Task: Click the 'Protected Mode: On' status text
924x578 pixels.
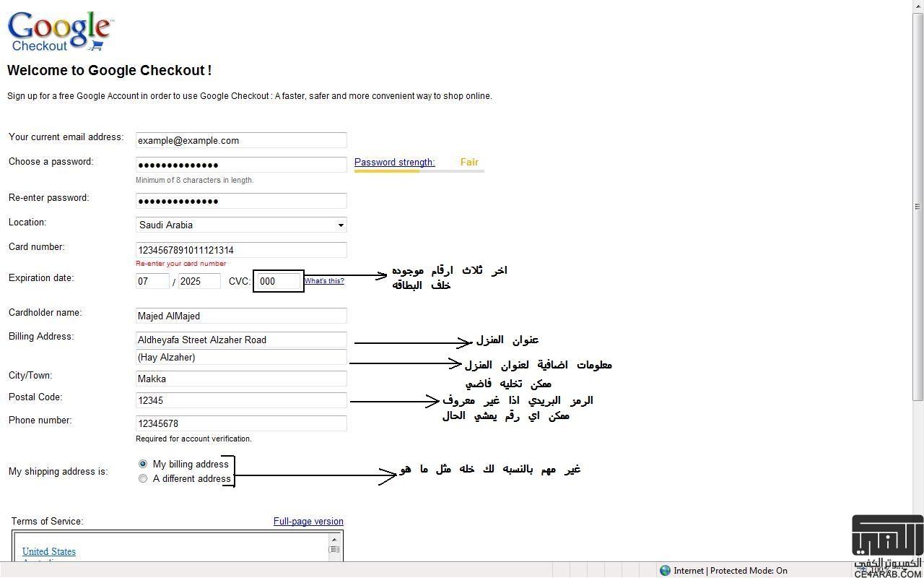Action: 749,571
